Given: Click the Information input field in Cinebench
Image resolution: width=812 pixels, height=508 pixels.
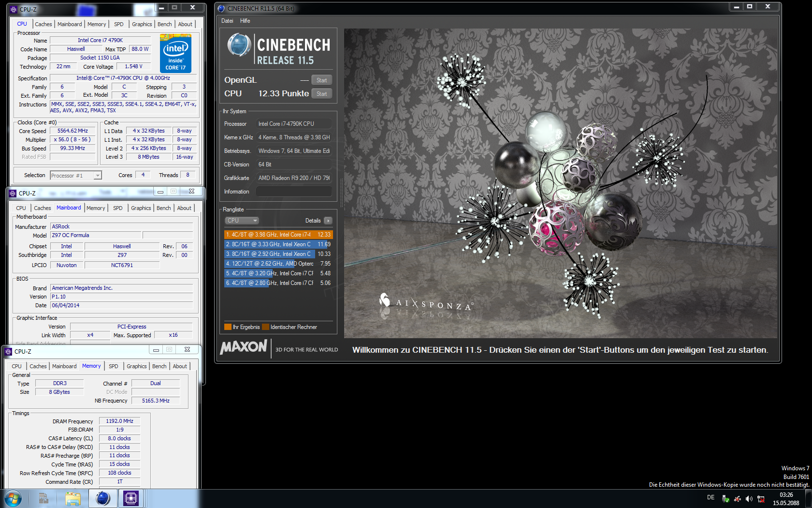Looking at the screenshot, I should pyautogui.click(x=294, y=192).
